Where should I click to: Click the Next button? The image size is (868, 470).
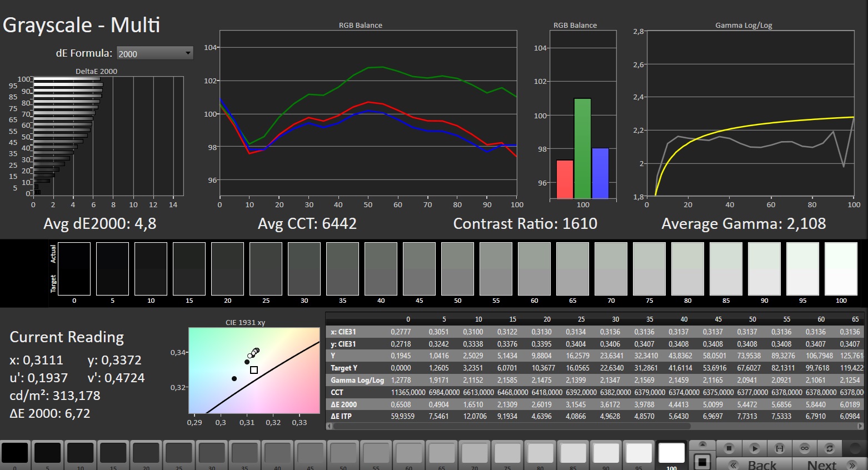click(829, 464)
